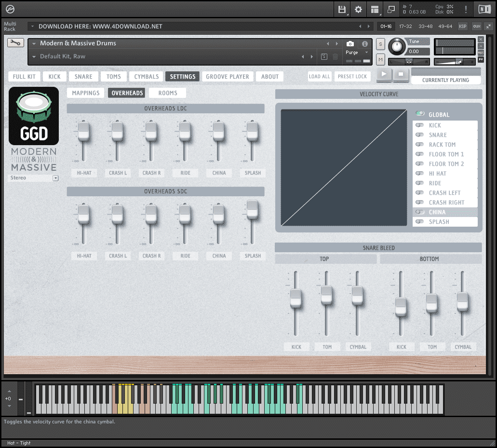Open ROOMS settings subtab
Viewport: 497px width, 448px height.
168,93
